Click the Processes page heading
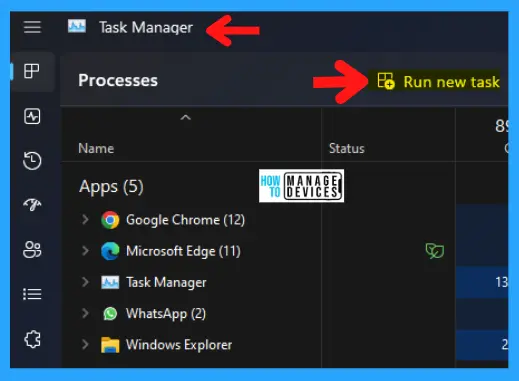The width and height of the screenshot is (519, 381). [118, 80]
